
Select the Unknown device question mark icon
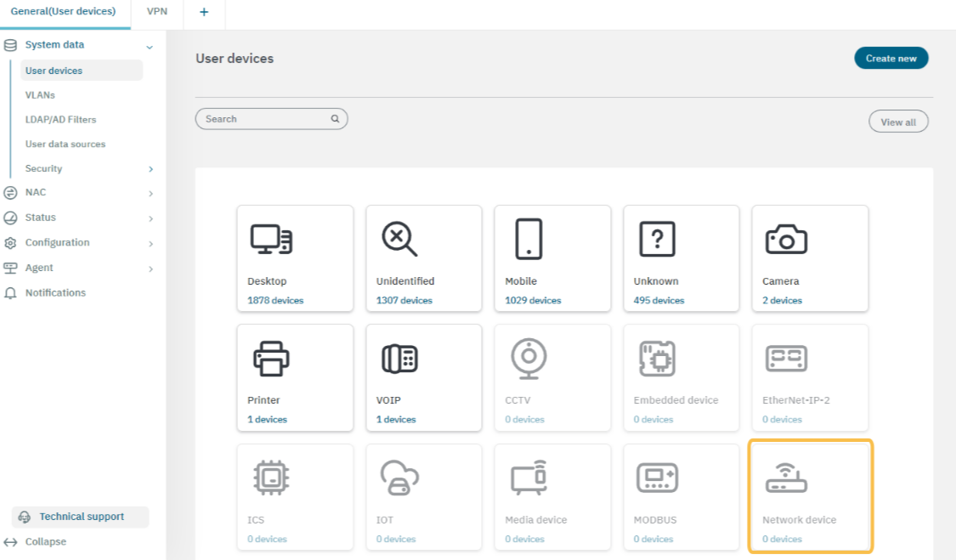(657, 240)
